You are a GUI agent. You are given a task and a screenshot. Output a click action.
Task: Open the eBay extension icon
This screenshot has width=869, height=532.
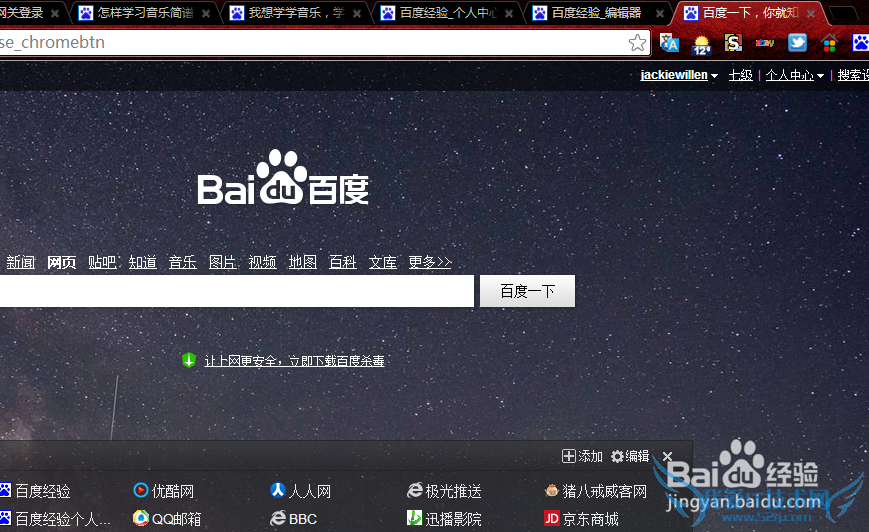[x=765, y=43]
